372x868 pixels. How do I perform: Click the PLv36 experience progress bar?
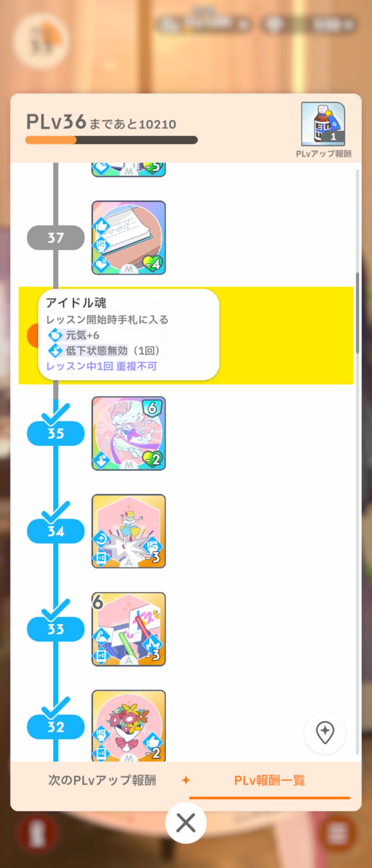(112, 140)
